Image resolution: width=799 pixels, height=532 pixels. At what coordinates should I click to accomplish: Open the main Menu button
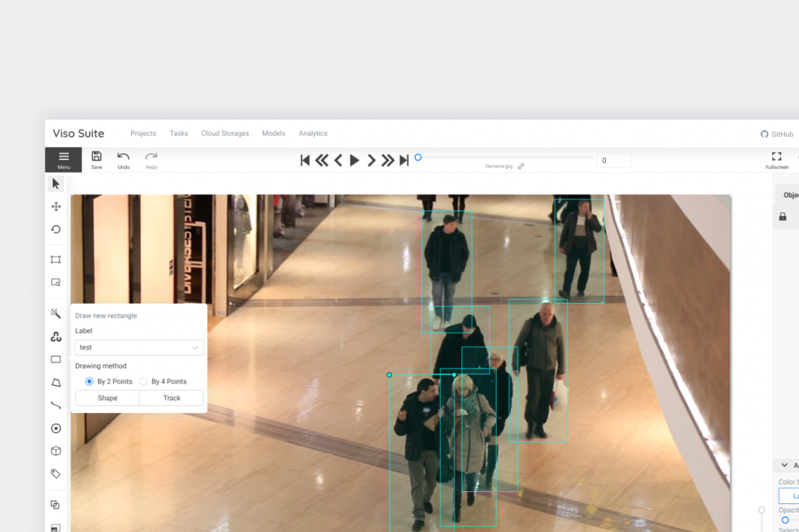tap(63, 160)
